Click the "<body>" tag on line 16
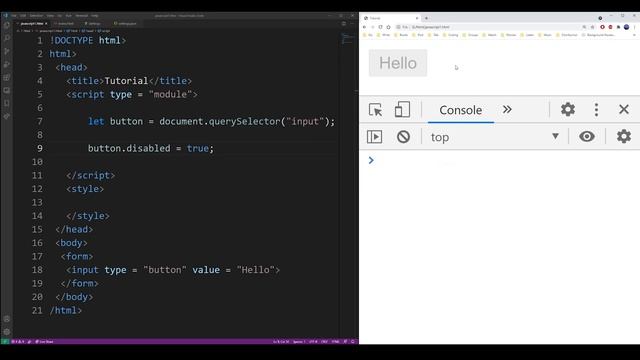Viewport: 640px width, 360px height. pyautogui.click(x=71, y=243)
